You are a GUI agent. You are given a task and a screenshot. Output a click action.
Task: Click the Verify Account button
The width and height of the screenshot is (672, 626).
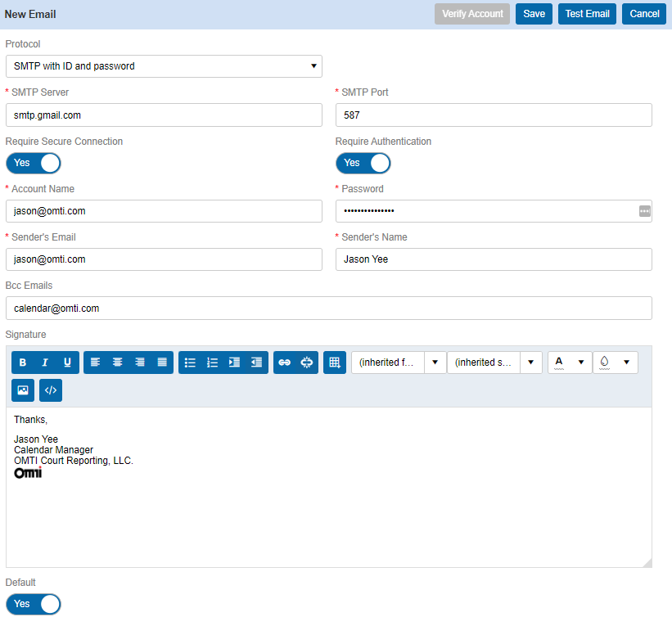[x=471, y=13]
